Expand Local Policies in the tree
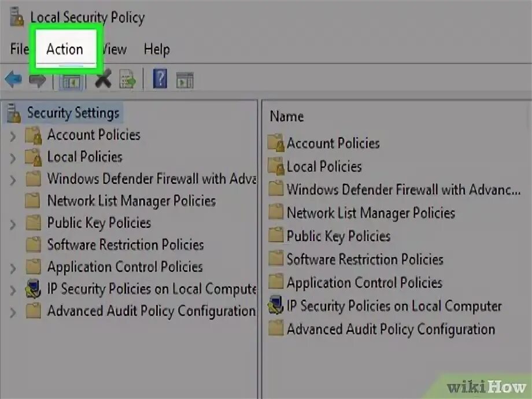The width and height of the screenshot is (532, 399). (x=13, y=158)
